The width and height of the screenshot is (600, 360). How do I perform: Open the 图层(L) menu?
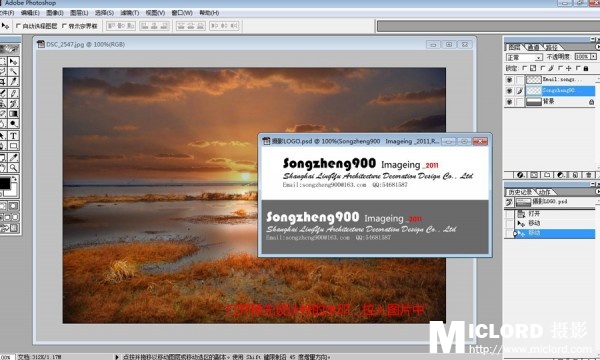tap(79, 13)
